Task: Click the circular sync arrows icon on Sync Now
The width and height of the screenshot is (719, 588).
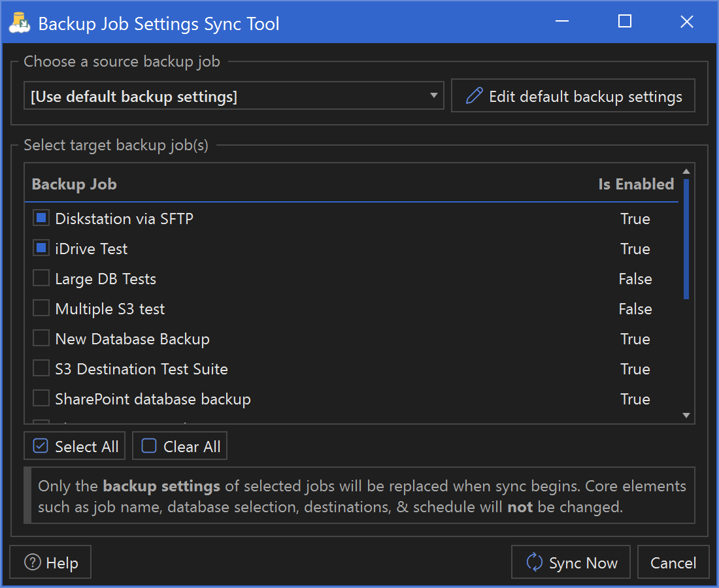Action: 534,562
